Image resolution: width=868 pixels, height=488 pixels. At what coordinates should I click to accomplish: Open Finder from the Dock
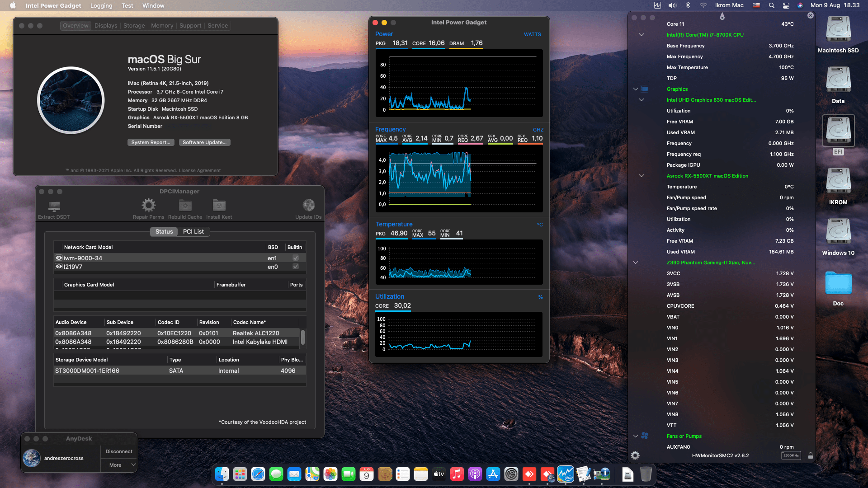(222, 474)
